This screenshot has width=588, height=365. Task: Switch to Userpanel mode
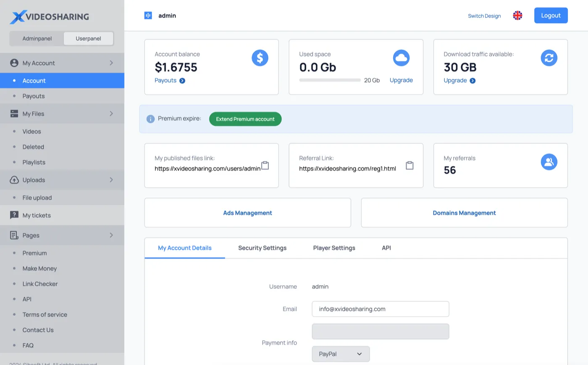tap(88, 39)
